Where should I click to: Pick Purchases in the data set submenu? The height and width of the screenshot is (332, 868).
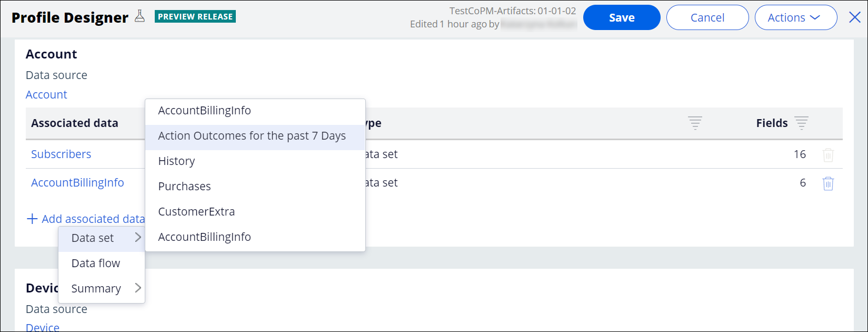pyautogui.click(x=184, y=187)
